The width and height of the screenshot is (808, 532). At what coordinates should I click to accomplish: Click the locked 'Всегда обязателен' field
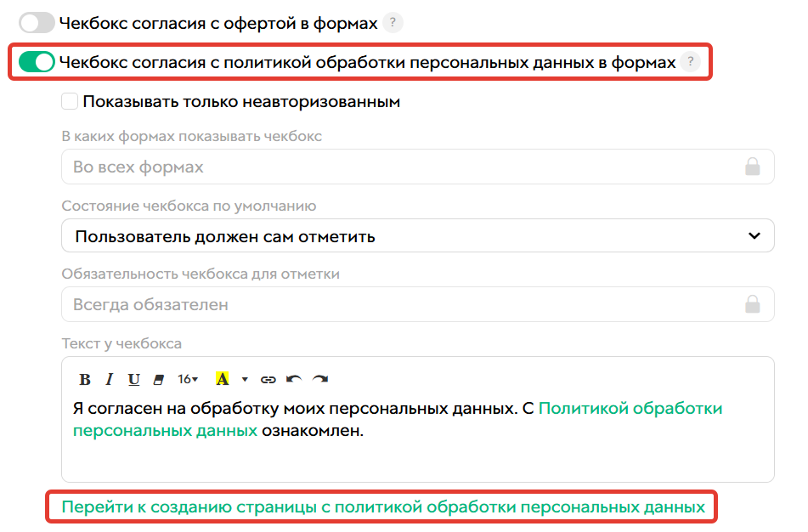click(417, 304)
